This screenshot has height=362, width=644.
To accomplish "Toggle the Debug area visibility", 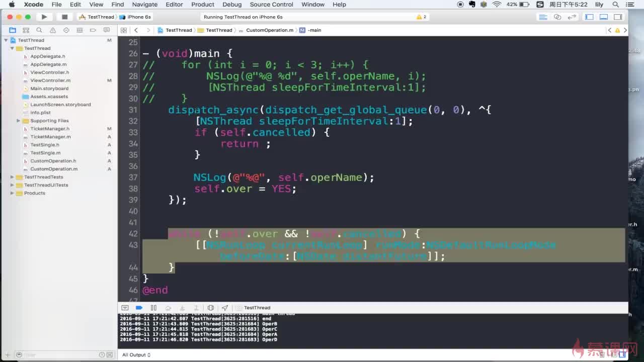I will coord(604,17).
